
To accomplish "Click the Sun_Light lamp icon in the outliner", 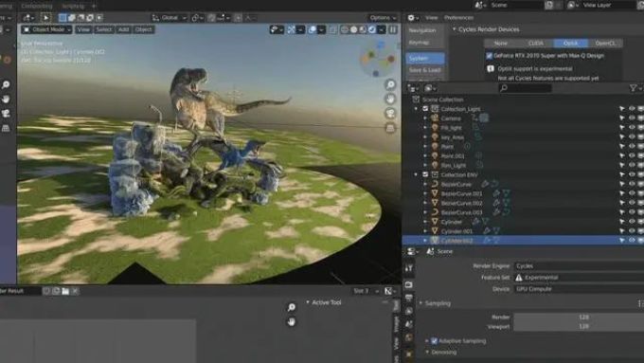I will (435, 165).
